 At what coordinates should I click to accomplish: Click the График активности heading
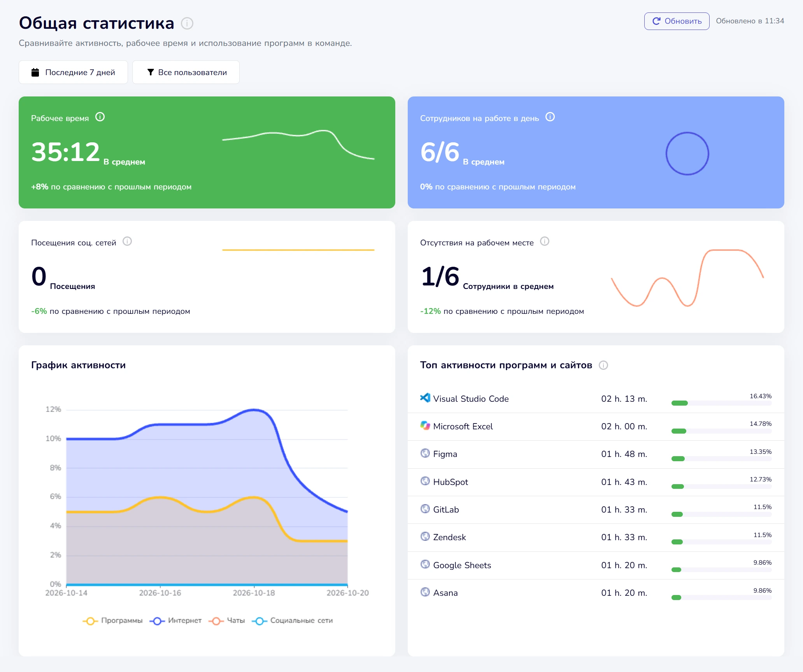(x=79, y=365)
